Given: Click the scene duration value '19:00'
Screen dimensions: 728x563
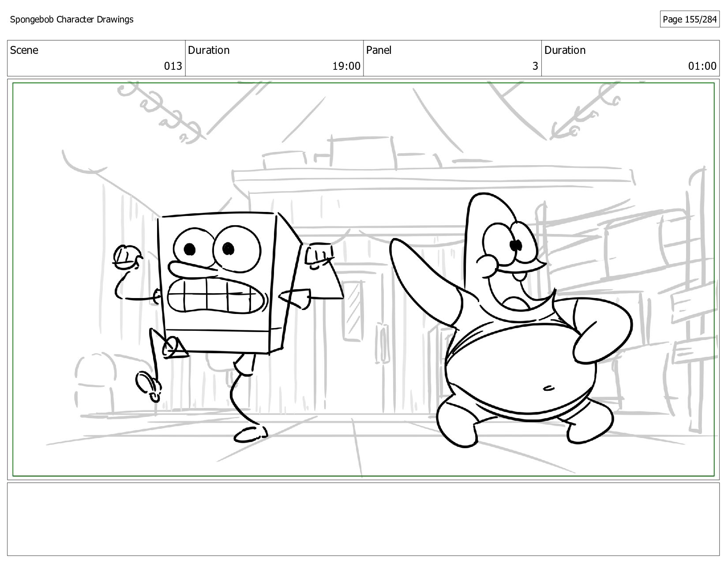Looking at the screenshot, I should pyautogui.click(x=346, y=66).
